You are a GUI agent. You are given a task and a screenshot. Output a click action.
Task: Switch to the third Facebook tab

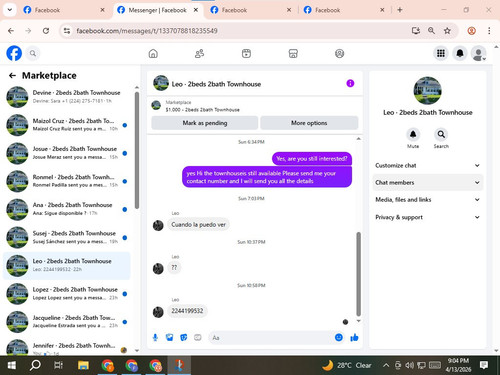[250, 10]
